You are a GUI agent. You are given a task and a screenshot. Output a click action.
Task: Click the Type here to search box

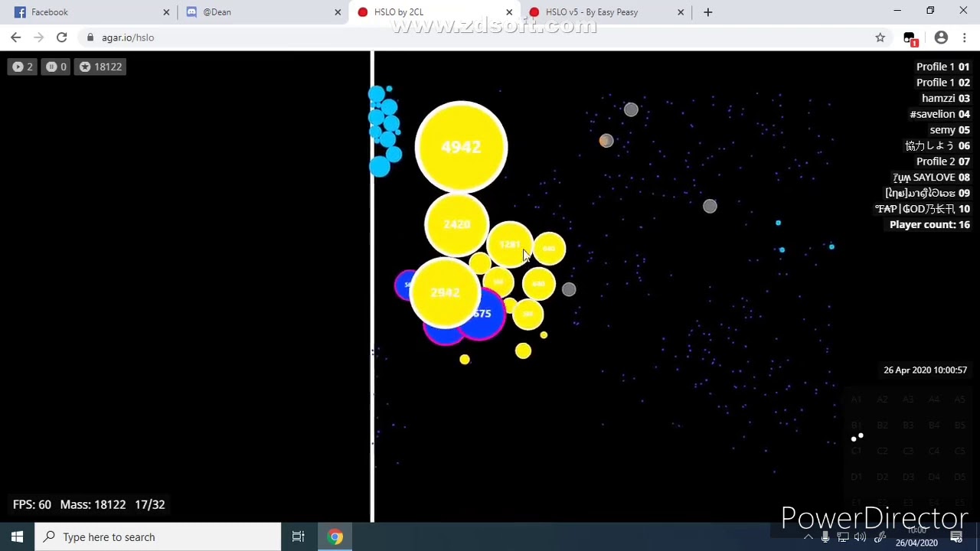[158, 537]
